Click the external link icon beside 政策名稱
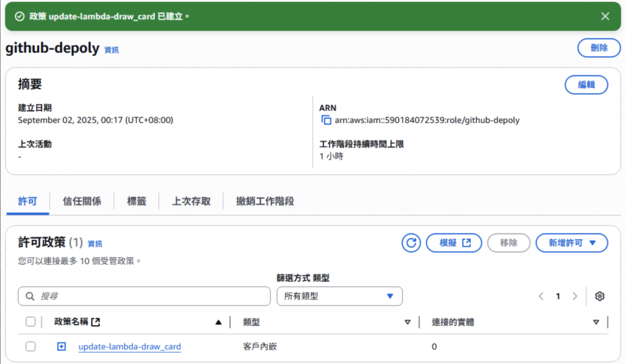The width and height of the screenshot is (625, 364). 96,322
